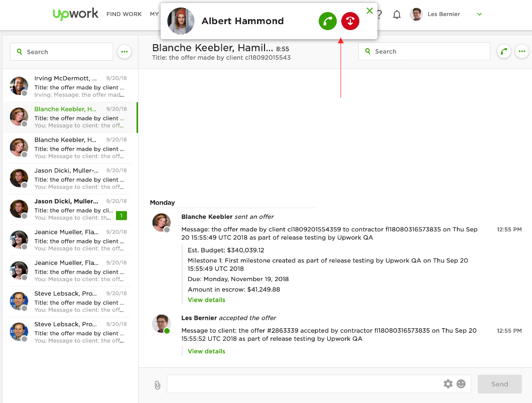The image size is (532, 403).
Task: Dismiss the incoming call popup
Action: pyautogui.click(x=370, y=11)
